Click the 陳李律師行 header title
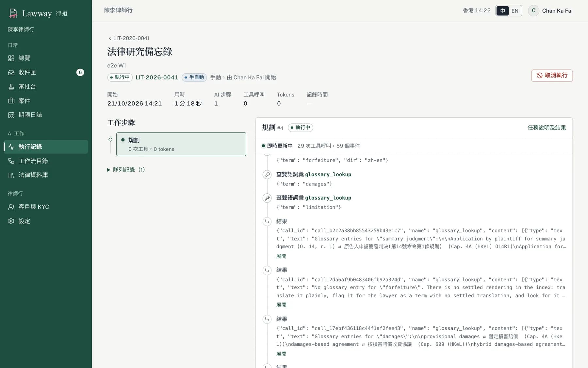 click(x=118, y=10)
